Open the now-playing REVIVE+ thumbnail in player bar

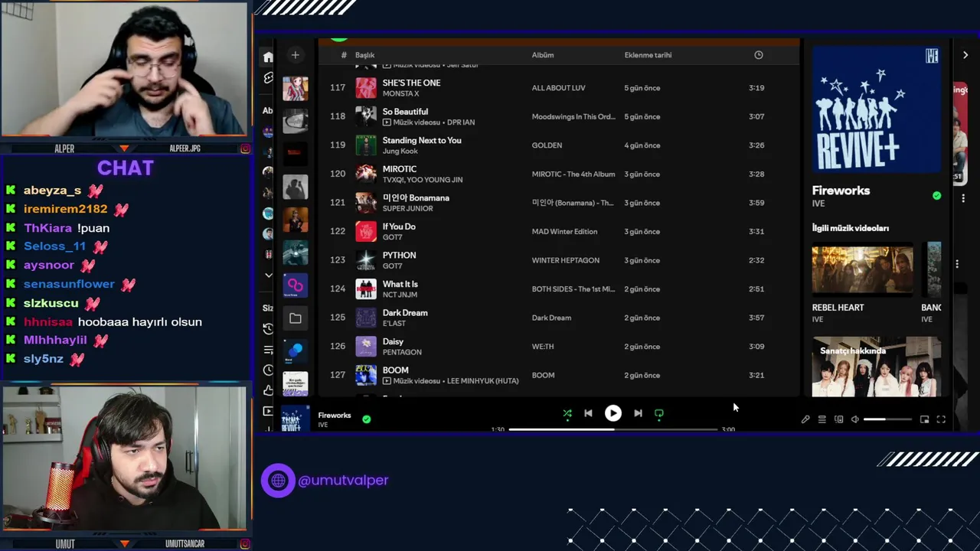(x=295, y=419)
